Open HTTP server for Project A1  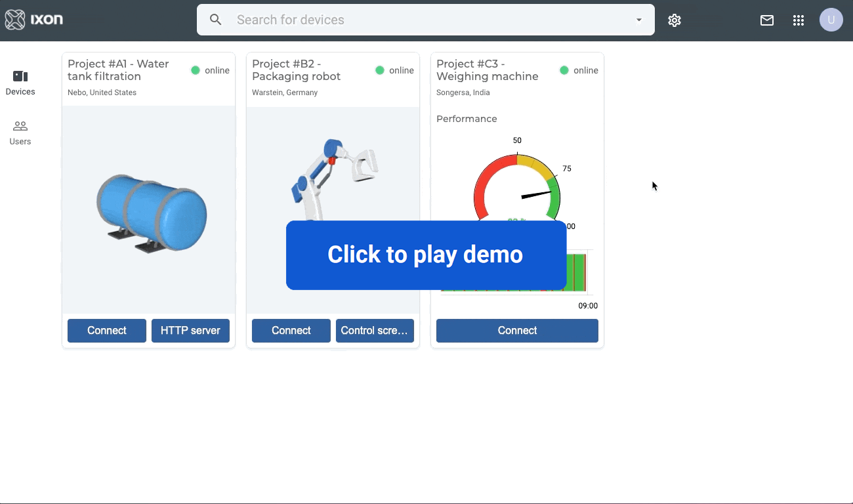point(190,330)
